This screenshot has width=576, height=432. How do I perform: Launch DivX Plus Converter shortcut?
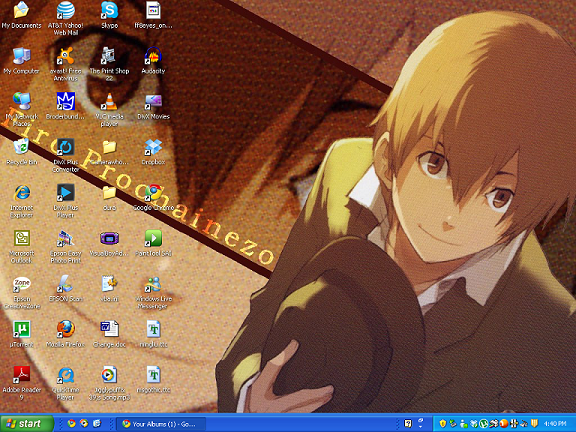(x=65, y=147)
